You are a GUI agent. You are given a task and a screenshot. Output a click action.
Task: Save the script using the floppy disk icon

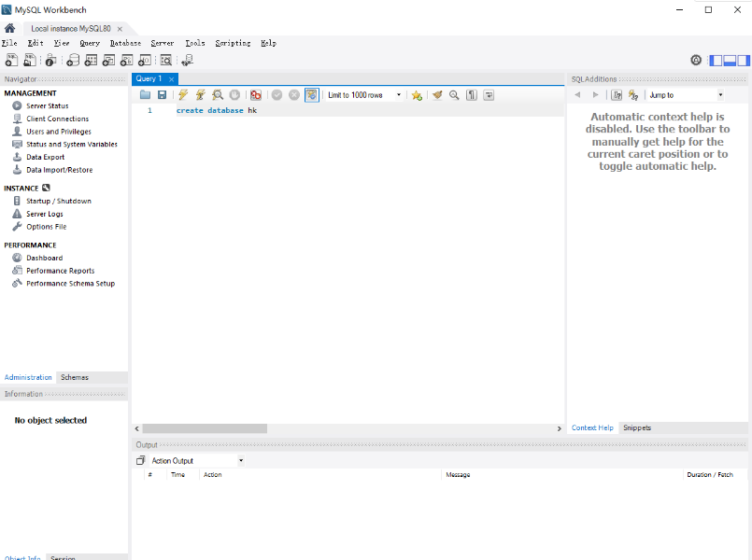coord(163,95)
